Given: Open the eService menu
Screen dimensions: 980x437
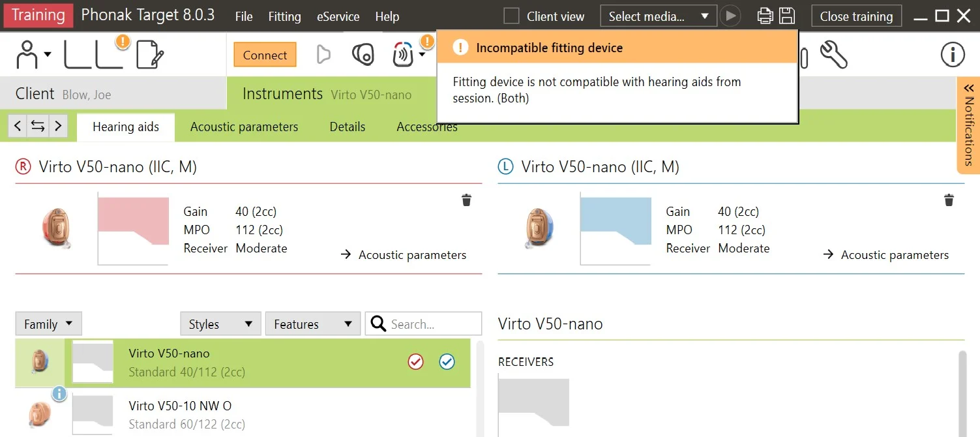Looking at the screenshot, I should click(x=338, y=16).
